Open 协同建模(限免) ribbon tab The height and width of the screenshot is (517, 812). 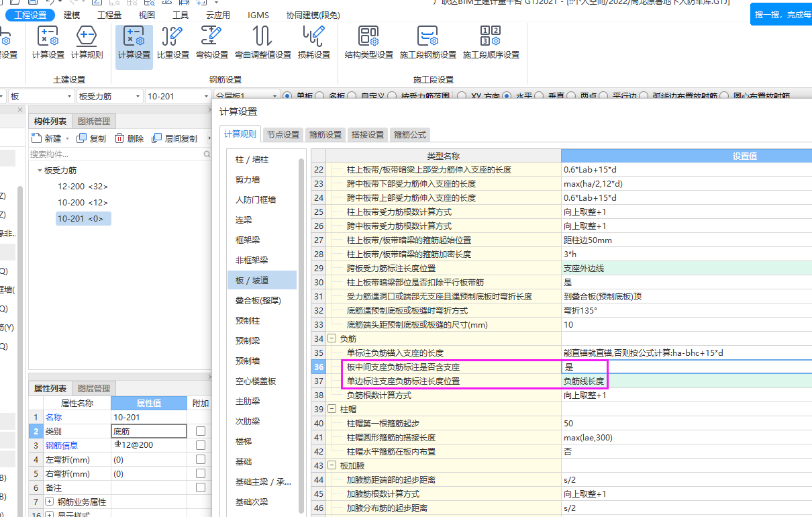click(x=312, y=15)
